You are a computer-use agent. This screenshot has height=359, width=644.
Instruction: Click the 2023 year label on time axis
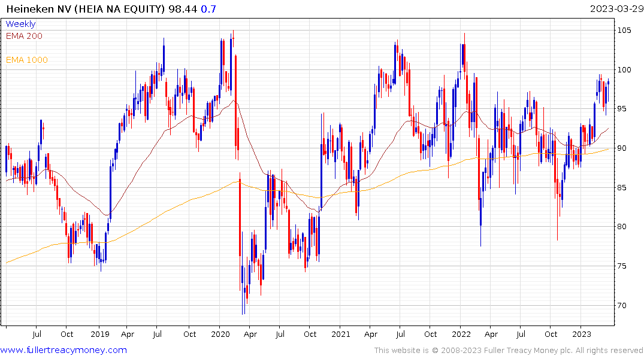(x=581, y=334)
